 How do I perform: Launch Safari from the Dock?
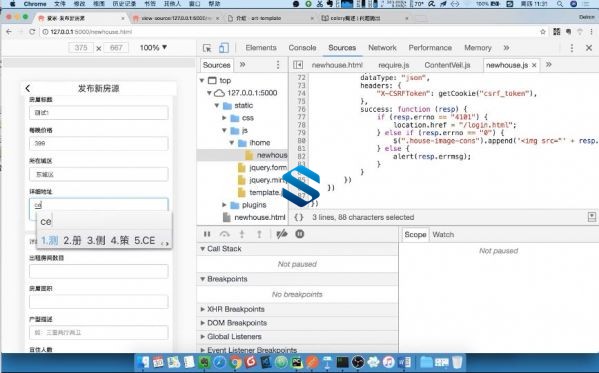220,362
